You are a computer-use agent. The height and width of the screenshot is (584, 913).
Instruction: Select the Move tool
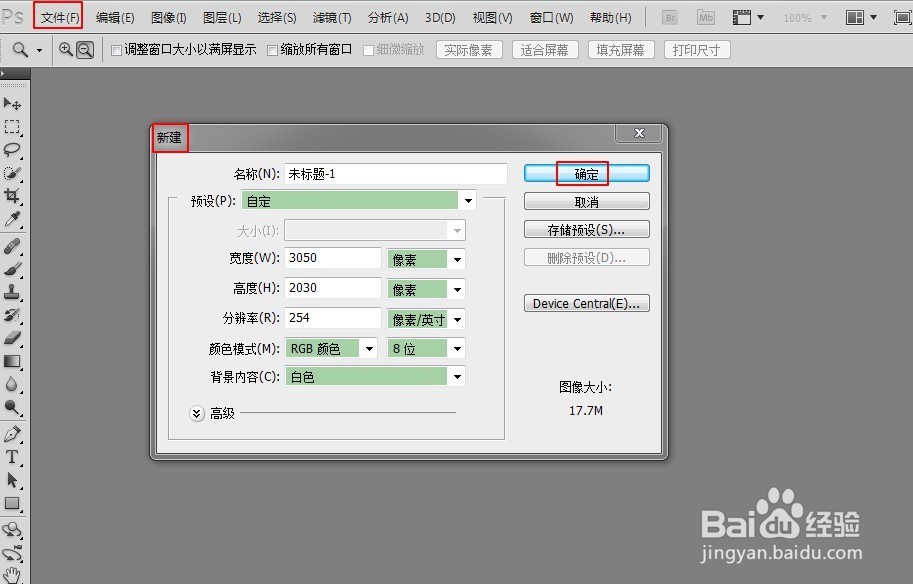tap(13, 103)
